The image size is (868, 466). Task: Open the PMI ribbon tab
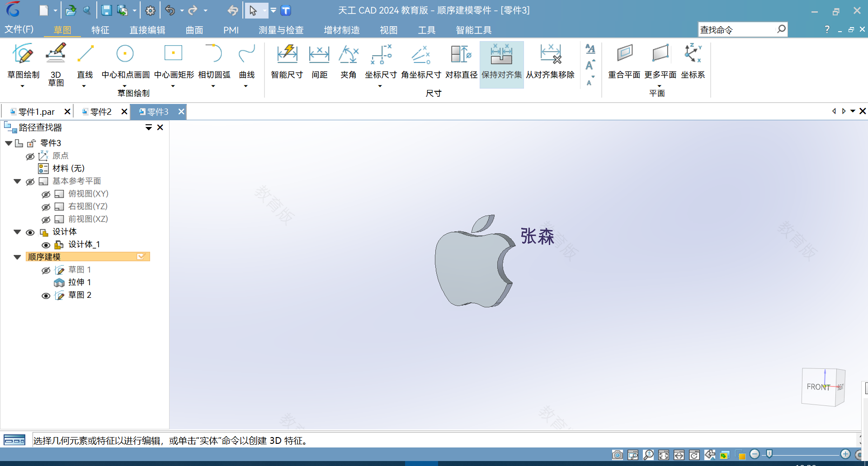tap(231, 30)
